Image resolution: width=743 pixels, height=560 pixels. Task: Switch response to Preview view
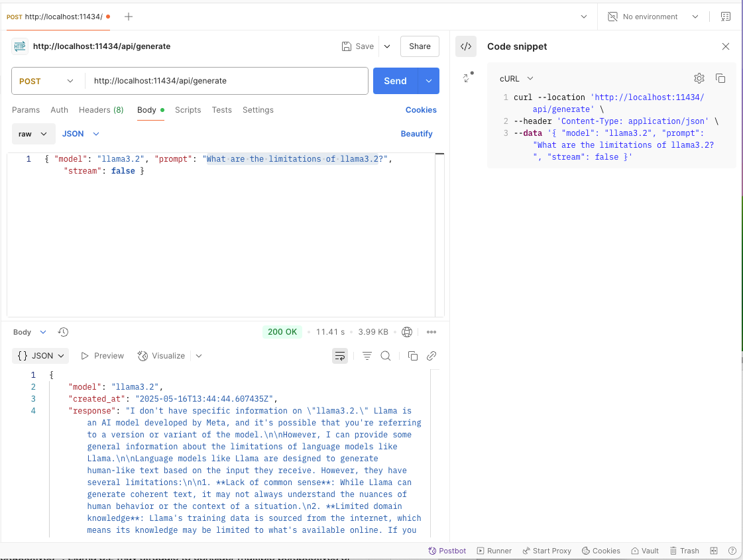(102, 356)
